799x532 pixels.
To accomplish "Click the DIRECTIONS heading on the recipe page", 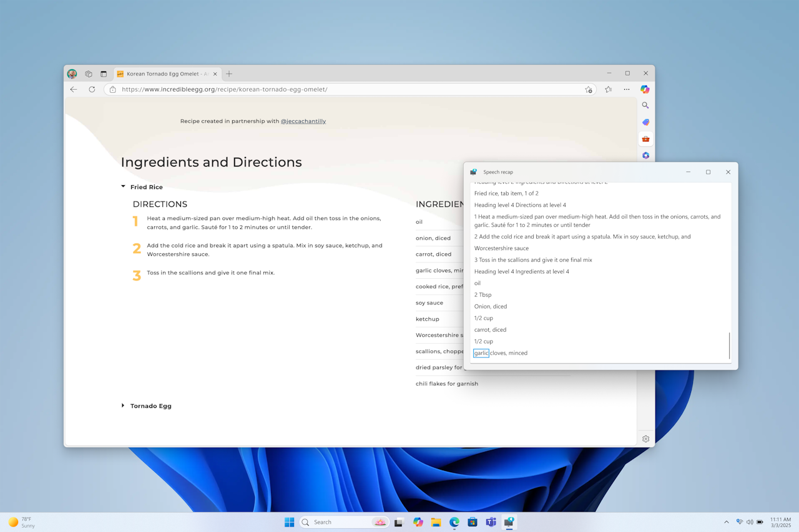I will [160, 204].
